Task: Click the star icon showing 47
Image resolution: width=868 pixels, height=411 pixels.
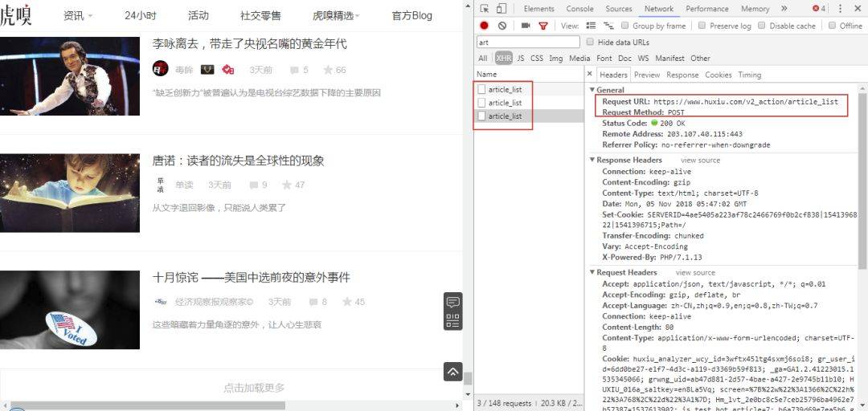Action: [287, 185]
